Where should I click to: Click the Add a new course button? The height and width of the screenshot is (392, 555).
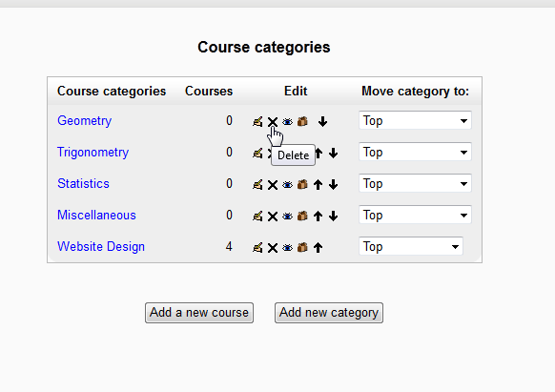pyautogui.click(x=199, y=313)
